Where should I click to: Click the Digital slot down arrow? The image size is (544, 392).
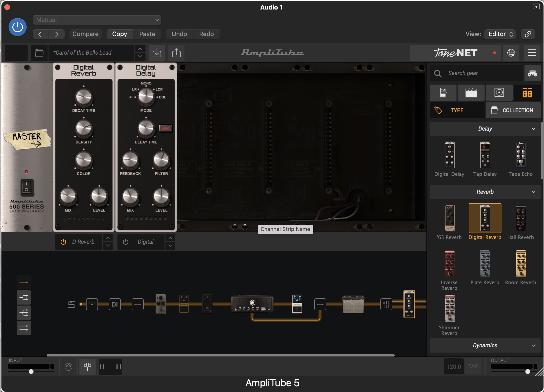[x=170, y=246]
